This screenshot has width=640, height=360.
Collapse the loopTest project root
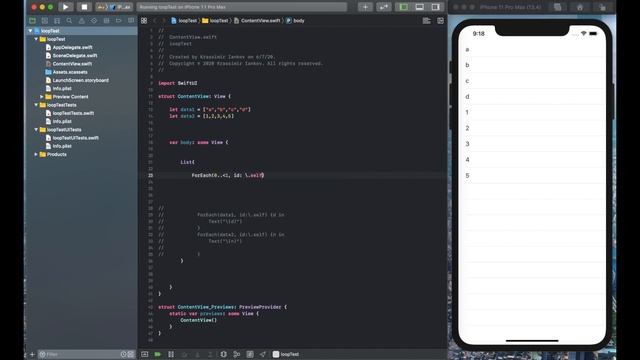coord(30,31)
